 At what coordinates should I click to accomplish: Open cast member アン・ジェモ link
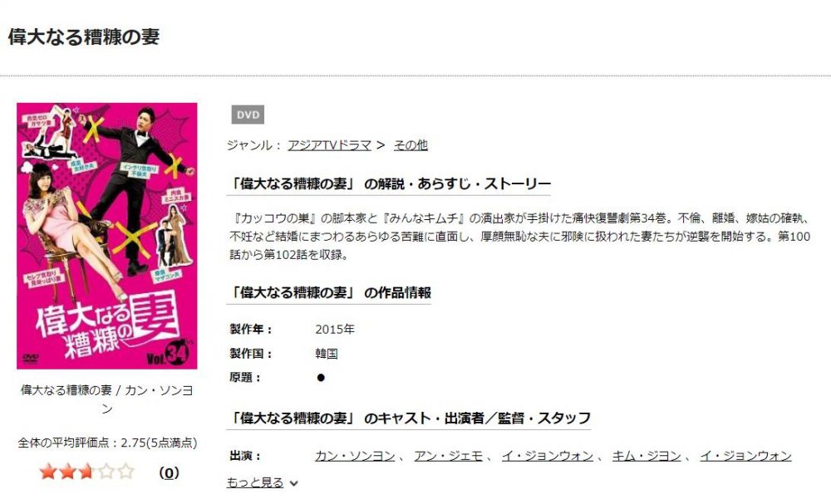coord(449,456)
